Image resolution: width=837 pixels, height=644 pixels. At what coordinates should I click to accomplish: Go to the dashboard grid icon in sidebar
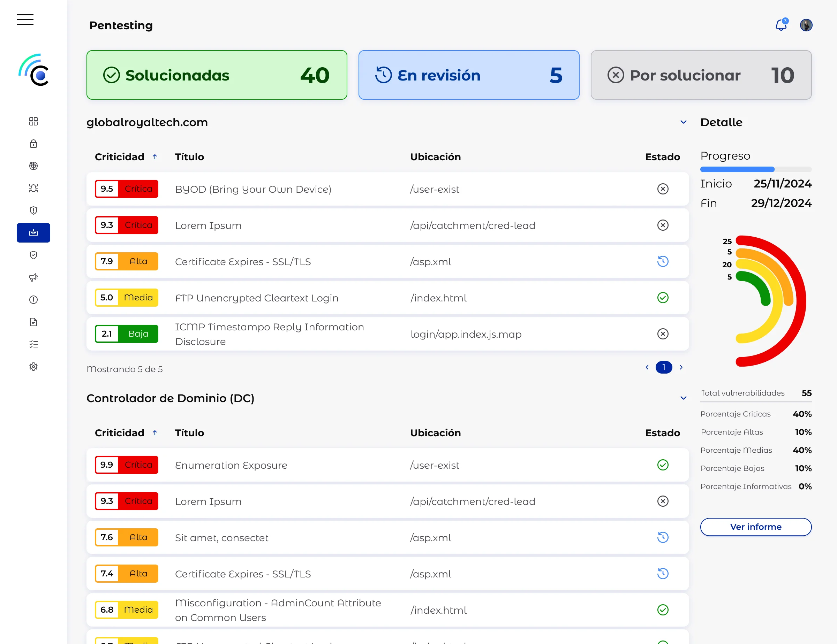point(33,121)
